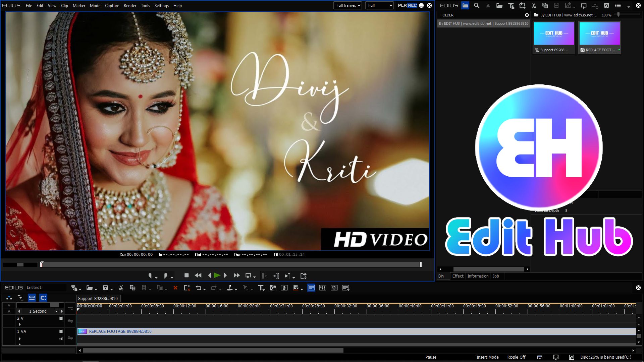Open the Render menu
644x362 pixels.
130,5
